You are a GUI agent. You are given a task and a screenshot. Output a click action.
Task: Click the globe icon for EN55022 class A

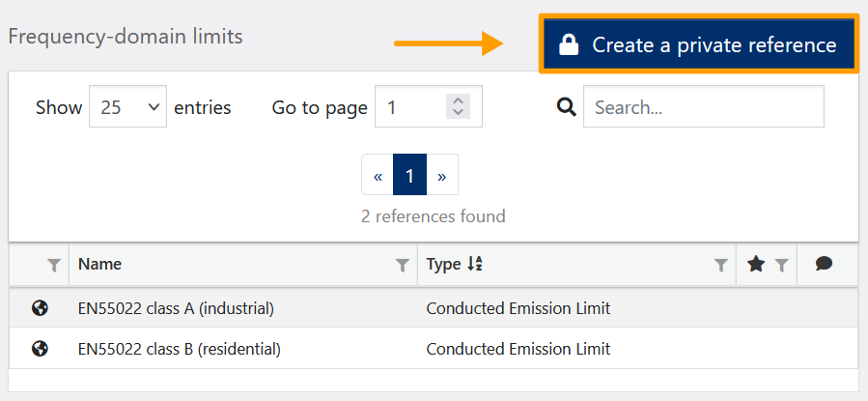[x=40, y=309]
